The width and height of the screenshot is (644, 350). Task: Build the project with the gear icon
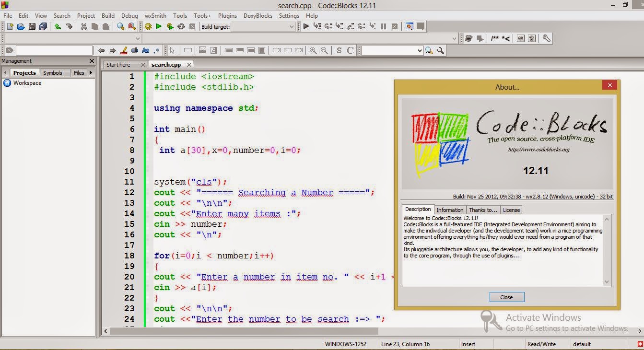click(x=148, y=27)
